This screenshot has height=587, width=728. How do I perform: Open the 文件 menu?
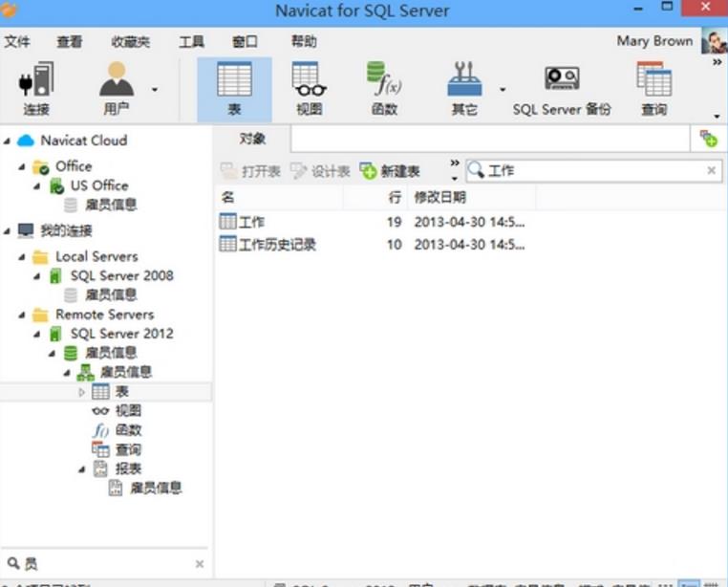pyautogui.click(x=17, y=42)
